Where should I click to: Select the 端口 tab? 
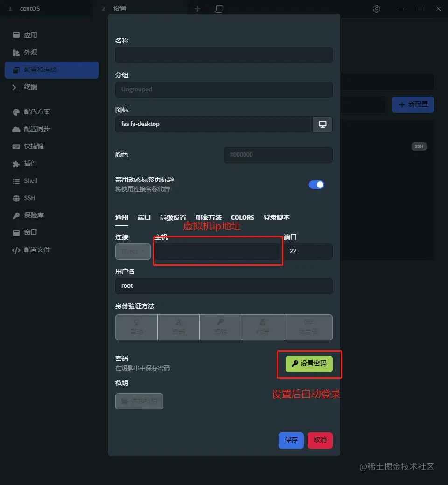[x=144, y=217]
